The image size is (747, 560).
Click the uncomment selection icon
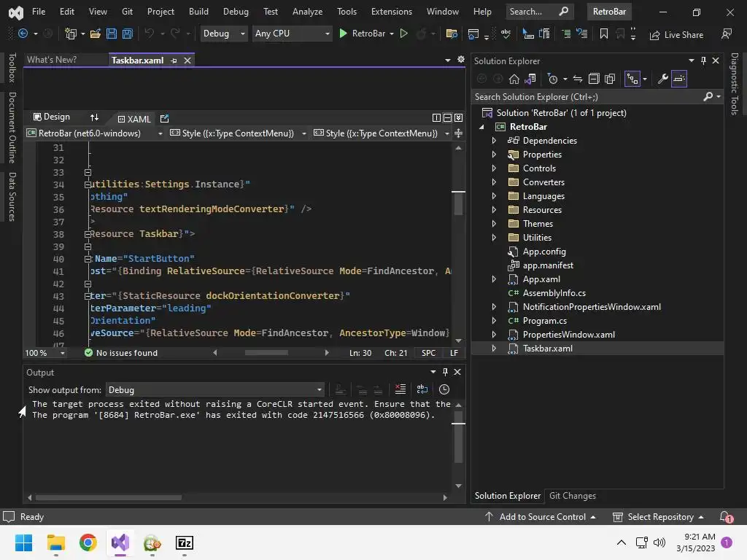point(581,34)
